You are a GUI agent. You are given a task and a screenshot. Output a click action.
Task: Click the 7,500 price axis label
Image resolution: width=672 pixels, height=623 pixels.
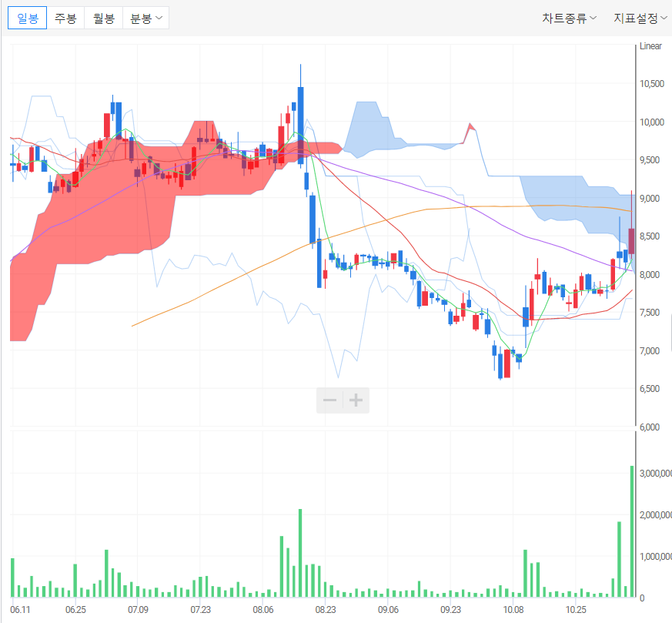[650, 313]
